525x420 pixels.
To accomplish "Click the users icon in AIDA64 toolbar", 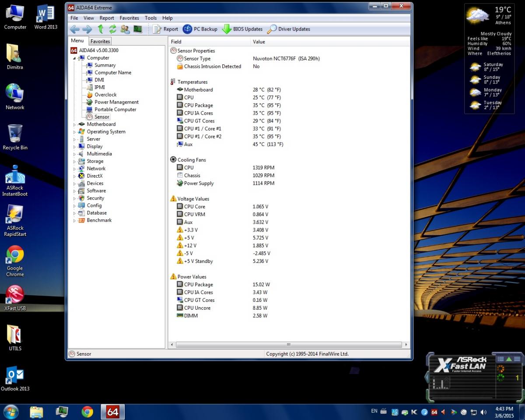I will 125,29.
